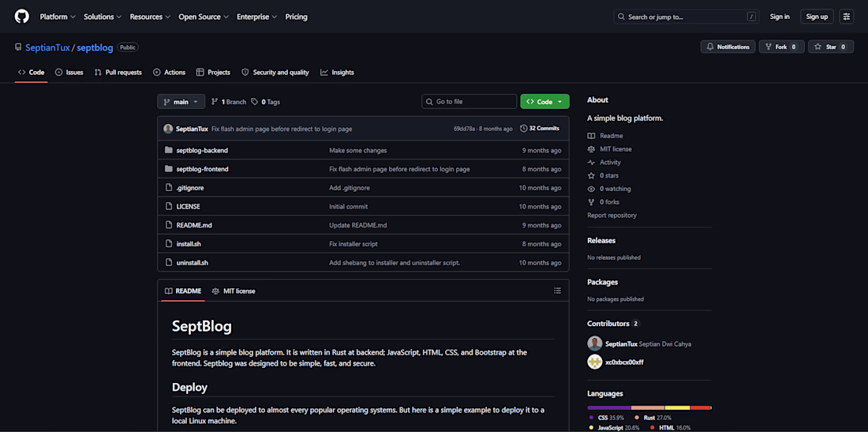Open the Packages heading link
Viewport: 868px width, 432px height.
coord(602,282)
